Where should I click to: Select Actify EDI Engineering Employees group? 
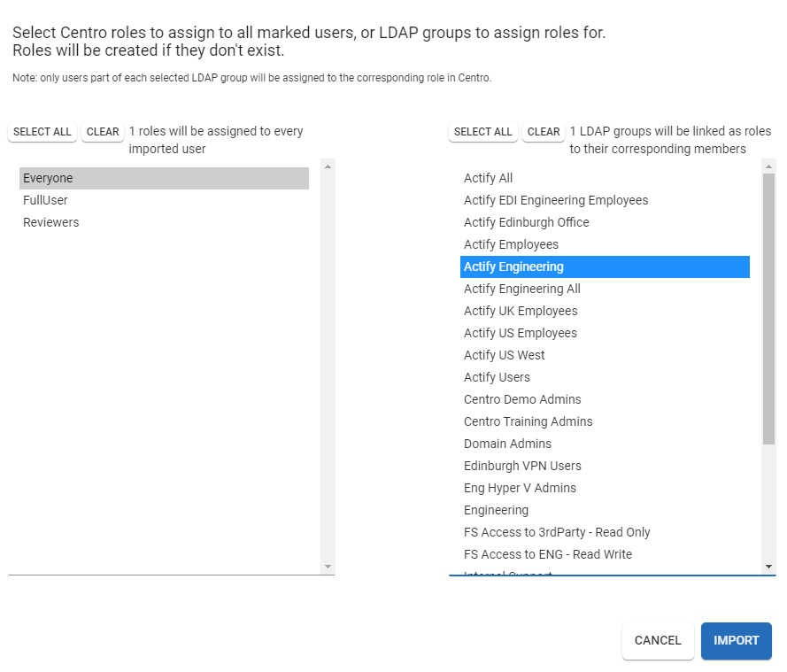tap(556, 200)
